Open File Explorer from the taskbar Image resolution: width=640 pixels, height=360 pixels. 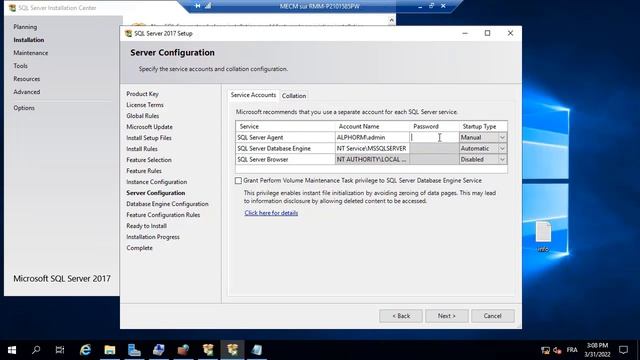click(109, 350)
